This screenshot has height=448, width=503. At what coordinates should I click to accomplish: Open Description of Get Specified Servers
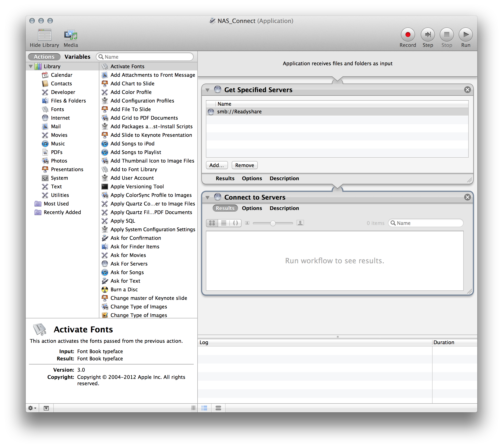point(284,178)
